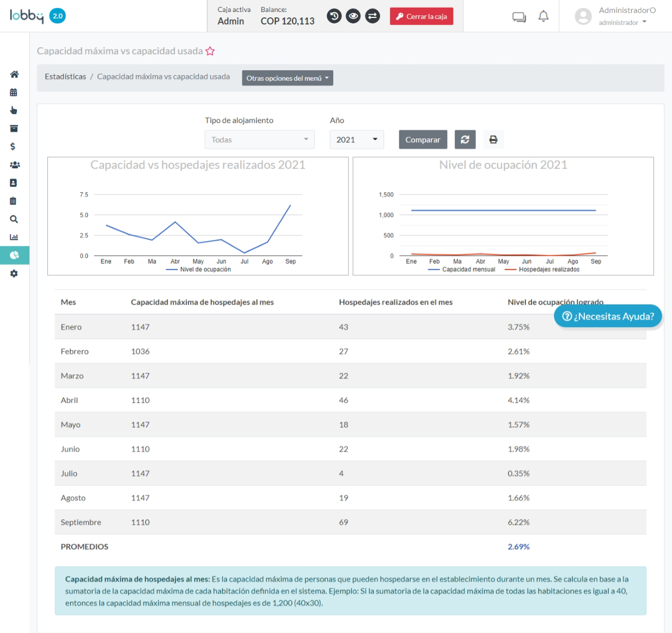
Task: Open the Año 2021 dropdown
Action: point(357,139)
